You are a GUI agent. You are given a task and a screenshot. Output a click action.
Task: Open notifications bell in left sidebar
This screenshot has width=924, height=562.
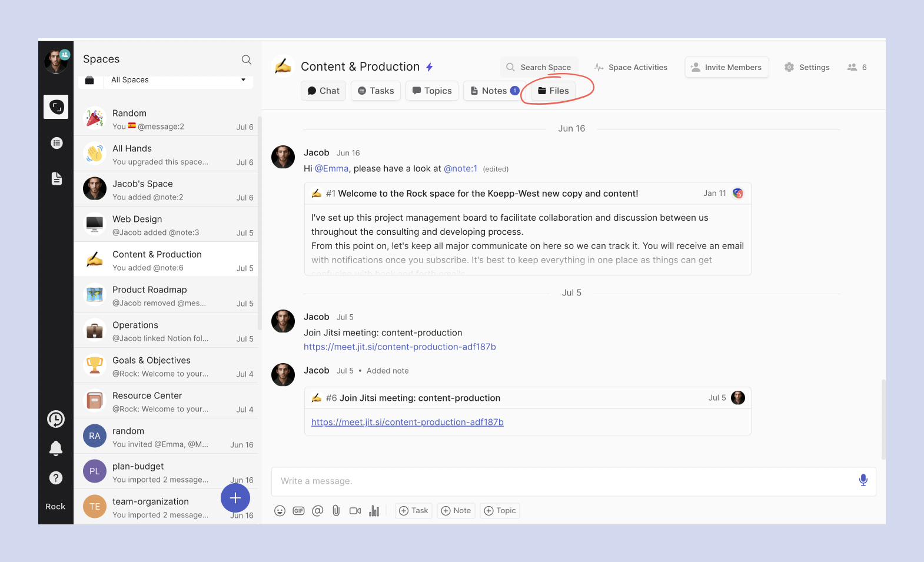click(56, 448)
